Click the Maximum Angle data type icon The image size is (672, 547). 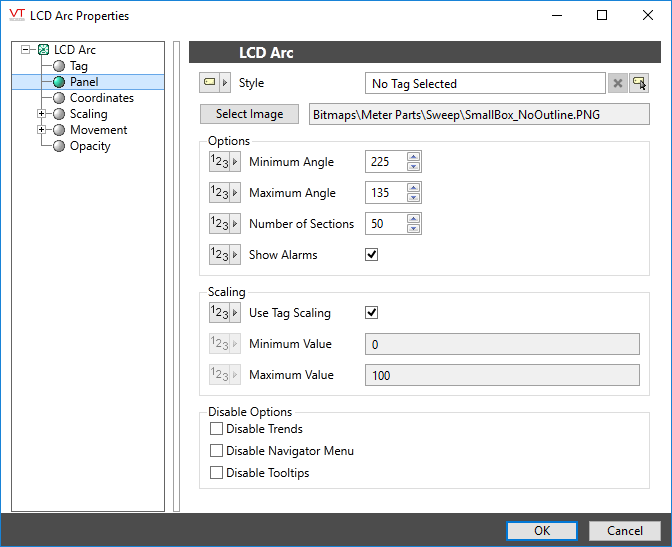tap(219, 193)
